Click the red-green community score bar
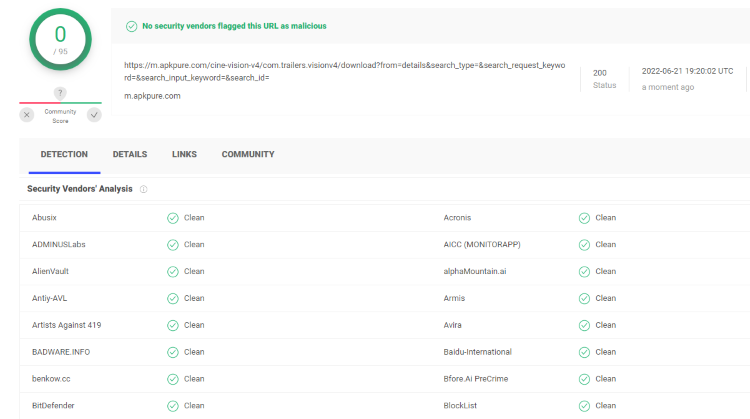The image size is (750, 419). [60, 103]
